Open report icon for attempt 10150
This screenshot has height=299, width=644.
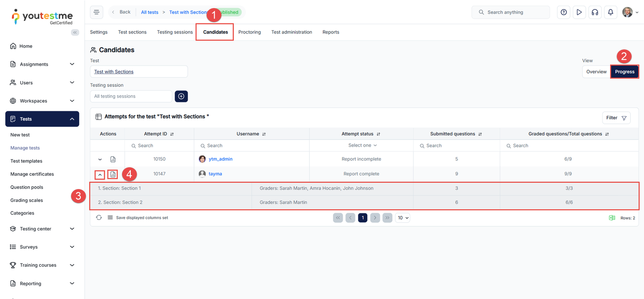pyautogui.click(x=113, y=159)
